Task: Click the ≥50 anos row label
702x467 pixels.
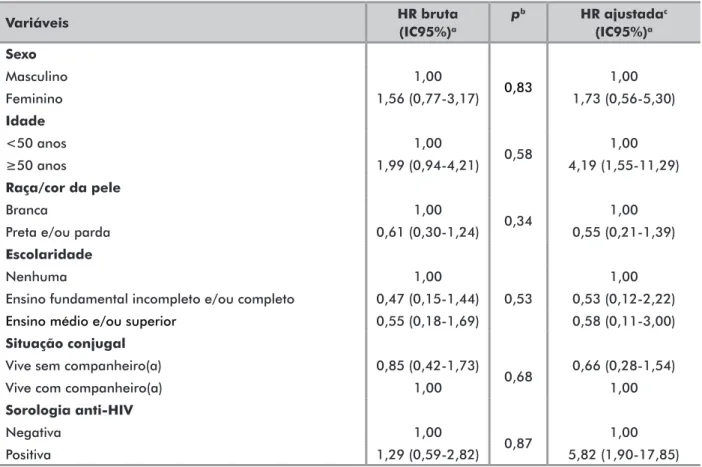Action: pos(36,165)
